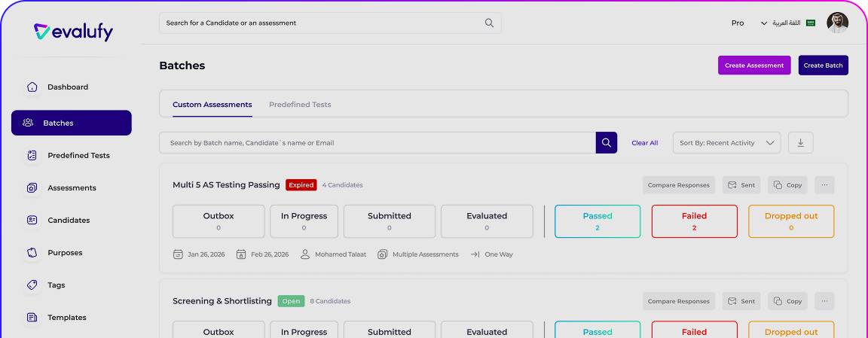Click the envelope icon on Screening & Shortlisting Sent
This screenshot has height=338, width=868.
pyautogui.click(x=732, y=301)
